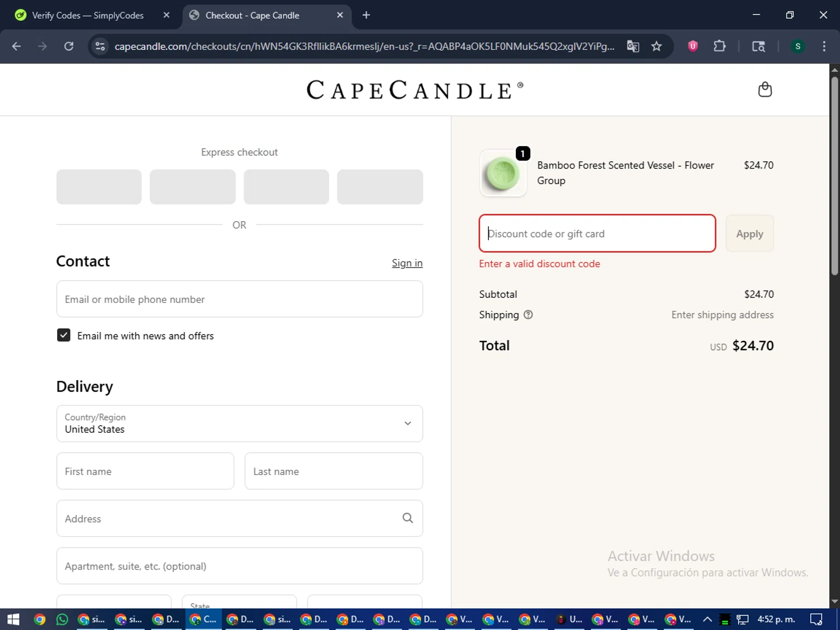
Task: Click the Apartment, suite, etc. field
Action: tap(240, 566)
